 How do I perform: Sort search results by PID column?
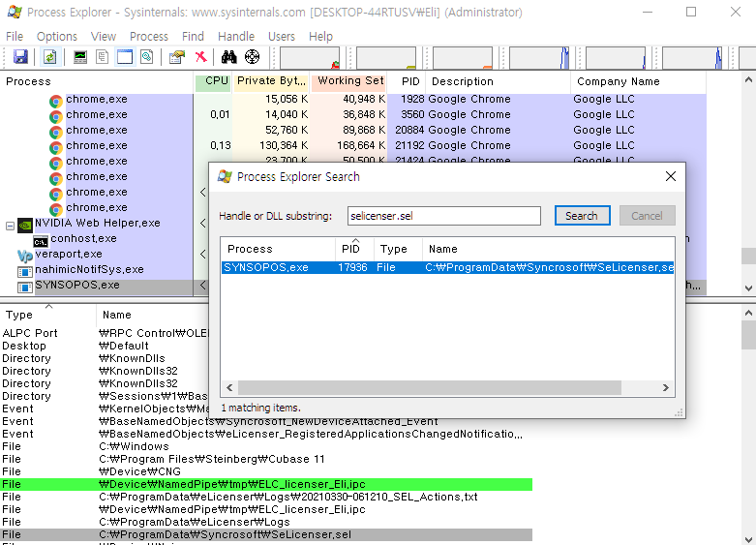[x=354, y=249]
